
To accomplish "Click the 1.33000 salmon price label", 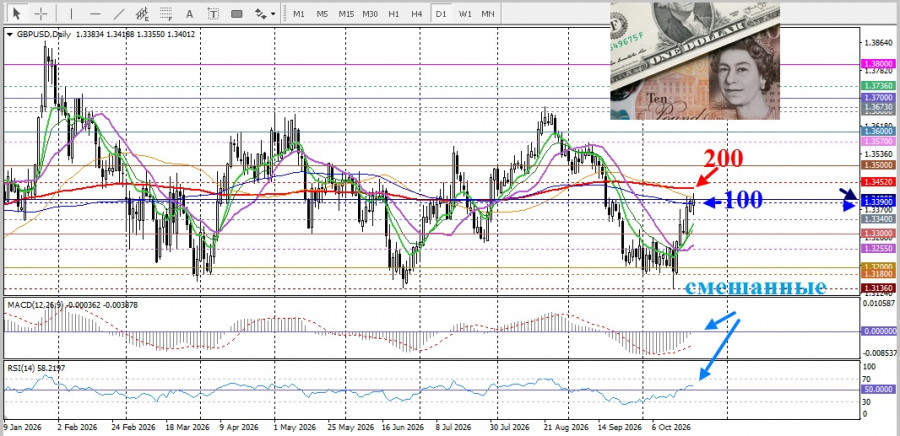I will click(x=880, y=234).
